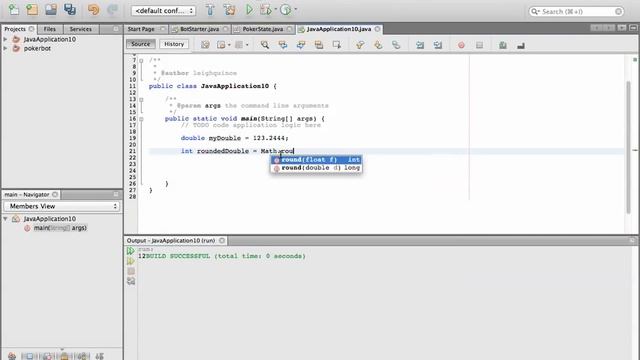The image size is (640, 360).
Task: Switch to the Services tab
Action: click(80, 29)
